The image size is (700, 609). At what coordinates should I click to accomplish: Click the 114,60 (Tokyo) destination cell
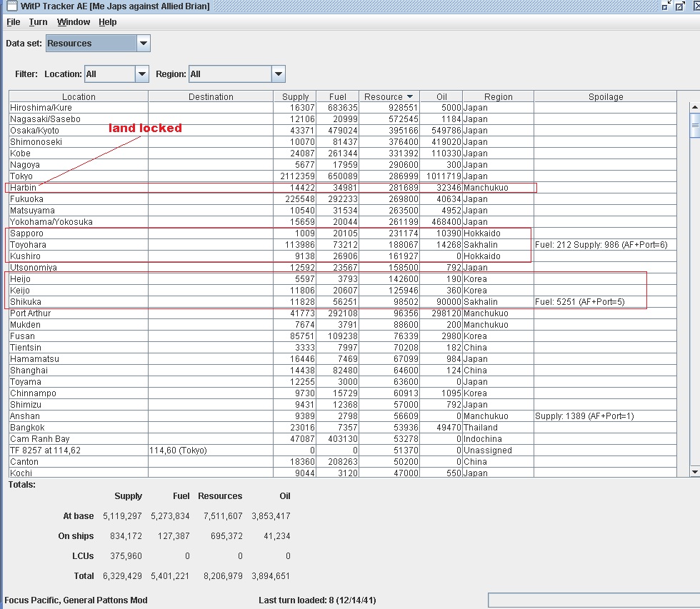(211, 451)
